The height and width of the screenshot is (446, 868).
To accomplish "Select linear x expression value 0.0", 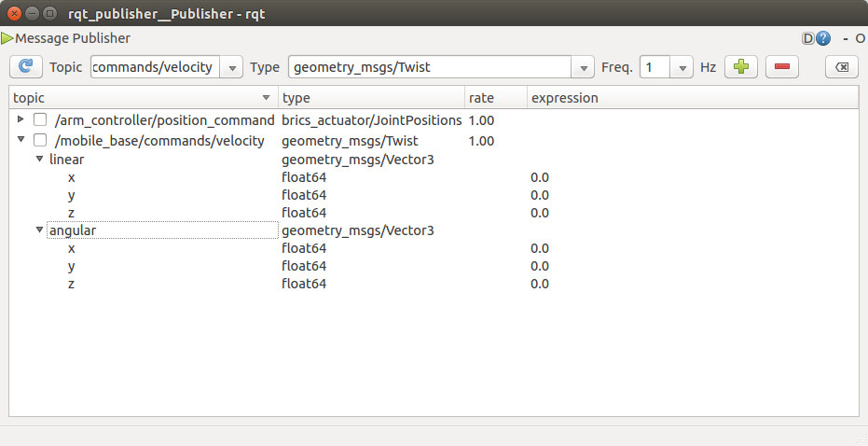I will [540, 177].
